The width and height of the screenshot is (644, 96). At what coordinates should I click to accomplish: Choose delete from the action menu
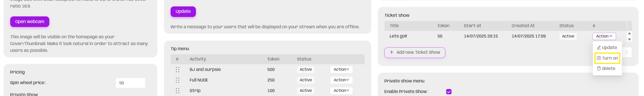click(608, 69)
